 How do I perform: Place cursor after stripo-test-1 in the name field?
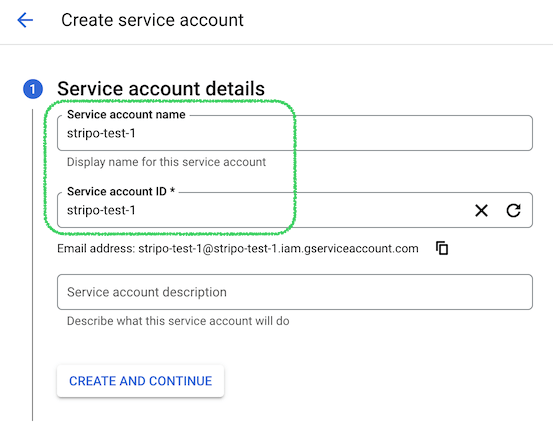(x=136, y=133)
